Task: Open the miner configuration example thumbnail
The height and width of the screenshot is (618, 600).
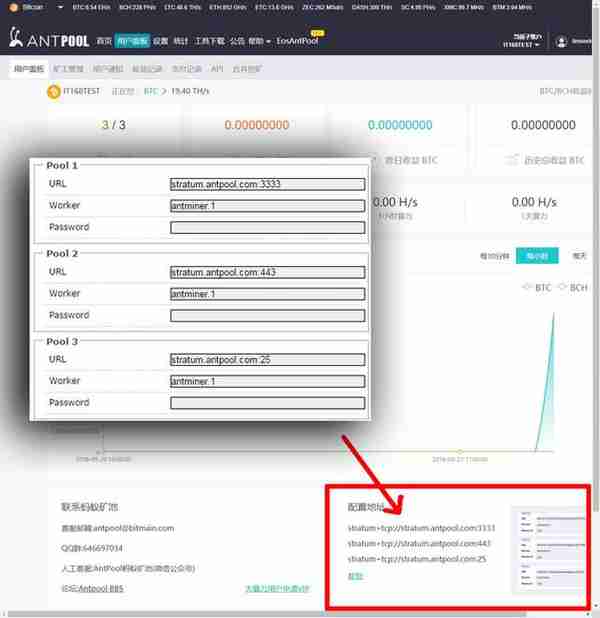Action: click(x=549, y=549)
